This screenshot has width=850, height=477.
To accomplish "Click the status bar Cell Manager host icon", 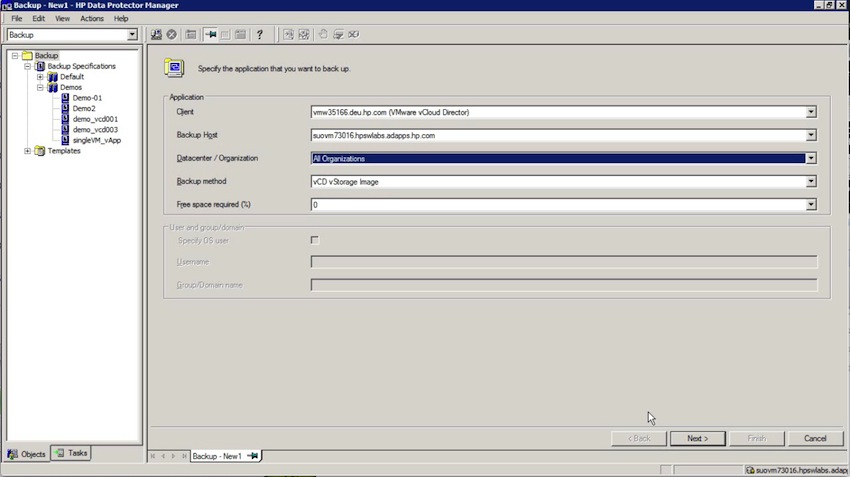I will coord(750,470).
